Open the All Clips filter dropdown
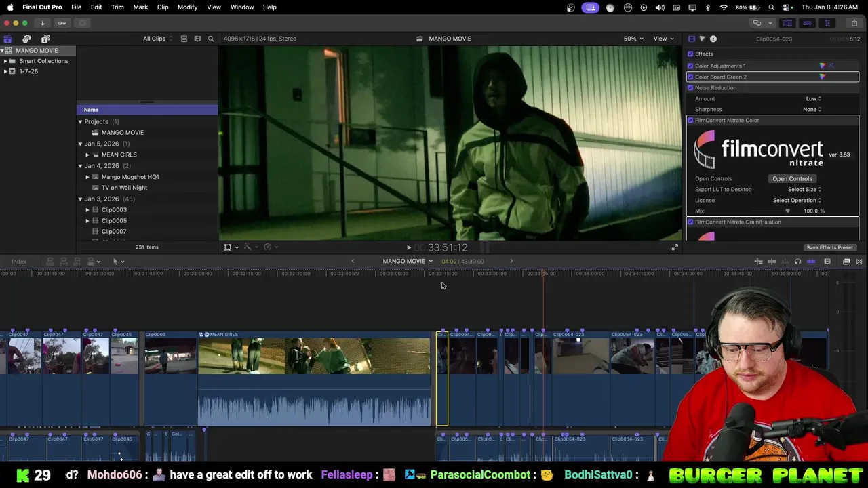The width and height of the screenshot is (868, 488). pos(157,39)
